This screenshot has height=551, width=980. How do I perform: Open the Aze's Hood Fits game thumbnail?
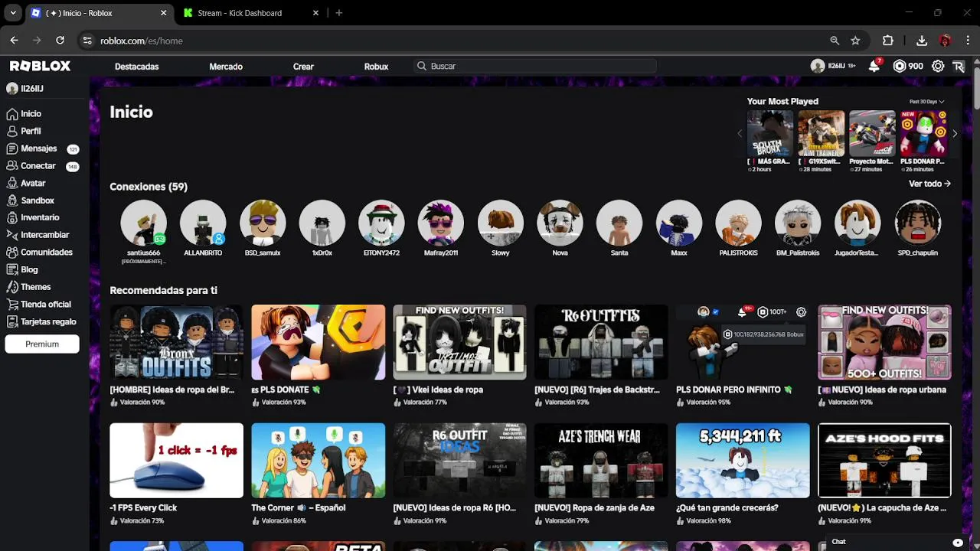click(884, 461)
